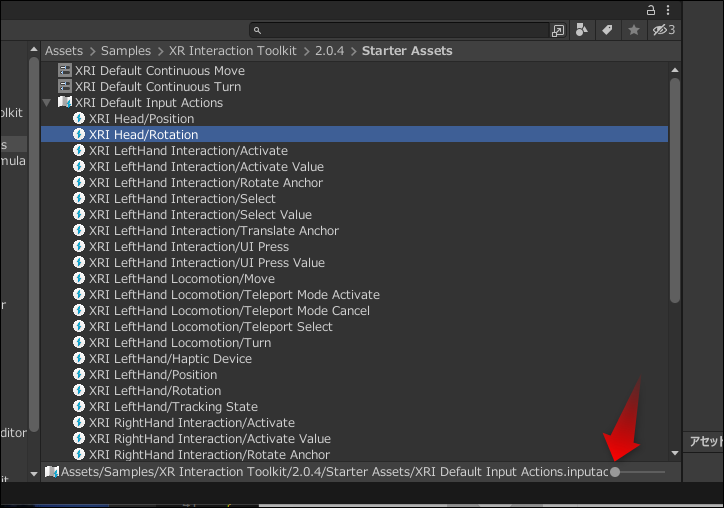This screenshot has height=508, width=724.
Task: Select XRI LeftHand Interaction/Rotate Anchor icon
Action: (x=79, y=182)
